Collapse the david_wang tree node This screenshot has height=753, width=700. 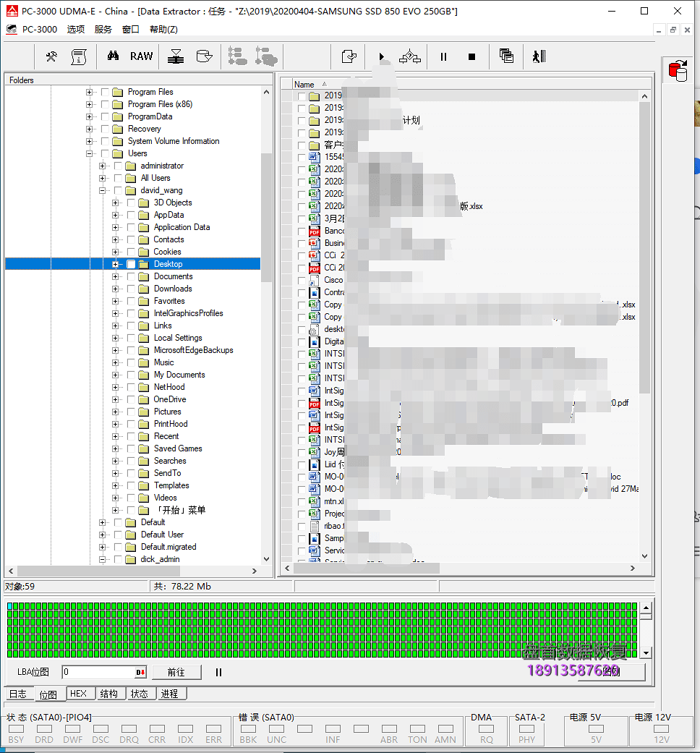click(102, 191)
